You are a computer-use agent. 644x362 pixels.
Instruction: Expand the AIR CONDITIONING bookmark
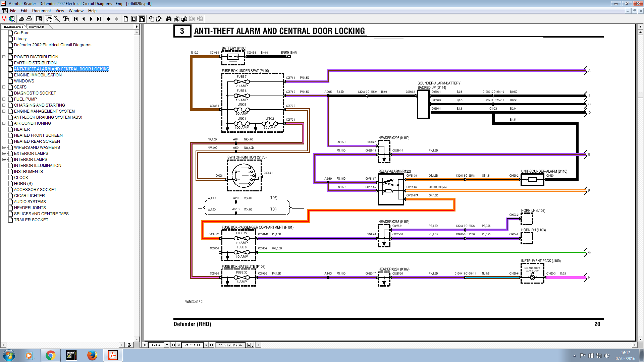(x=4, y=123)
